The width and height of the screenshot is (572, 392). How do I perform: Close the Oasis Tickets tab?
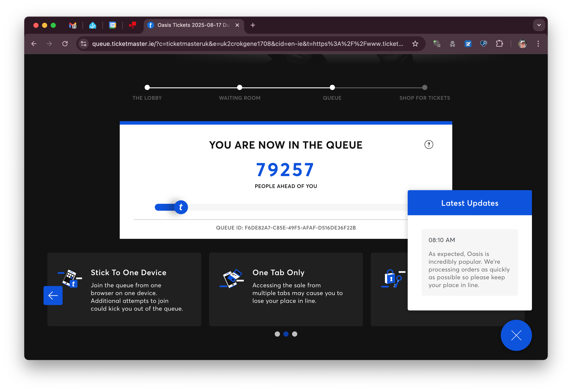237,25
